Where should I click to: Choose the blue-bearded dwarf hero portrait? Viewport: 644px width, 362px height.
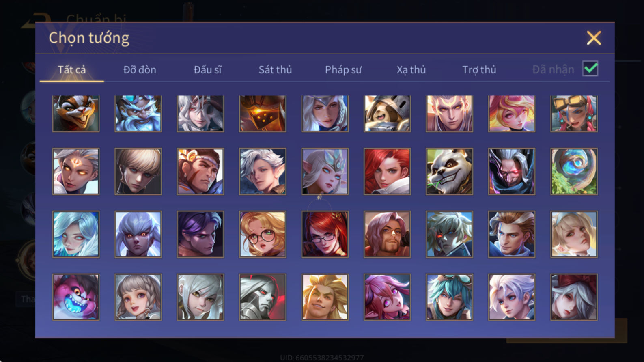coord(138,113)
